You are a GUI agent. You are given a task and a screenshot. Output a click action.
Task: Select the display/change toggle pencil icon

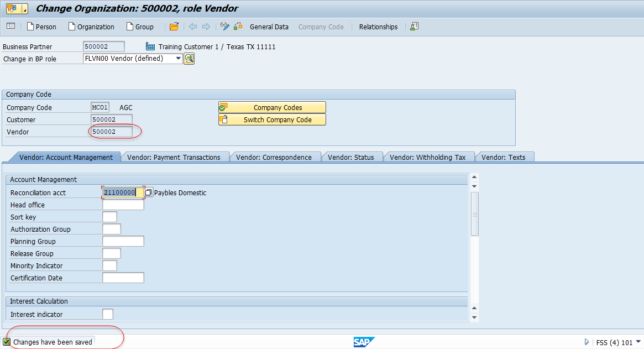pyautogui.click(x=226, y=26)
